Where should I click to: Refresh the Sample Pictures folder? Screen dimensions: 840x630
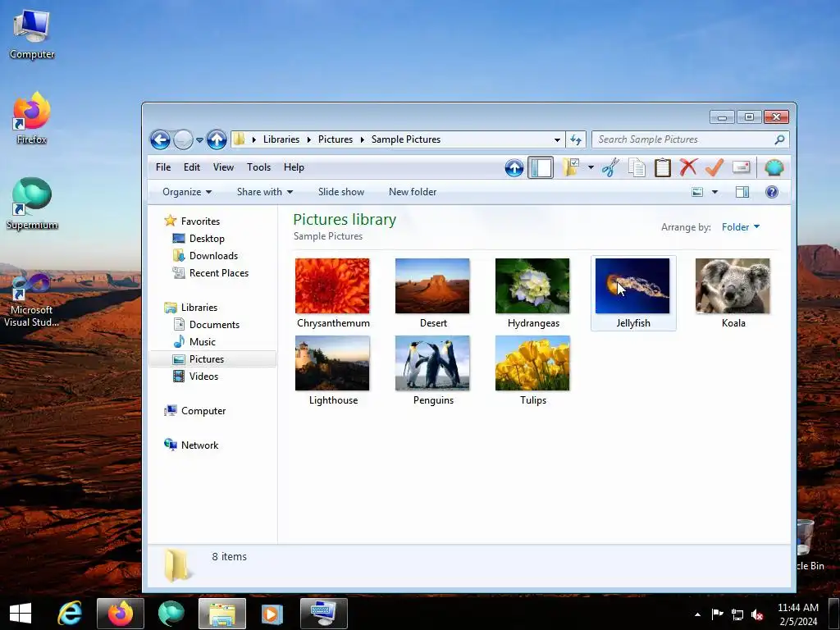pos(576,139)
